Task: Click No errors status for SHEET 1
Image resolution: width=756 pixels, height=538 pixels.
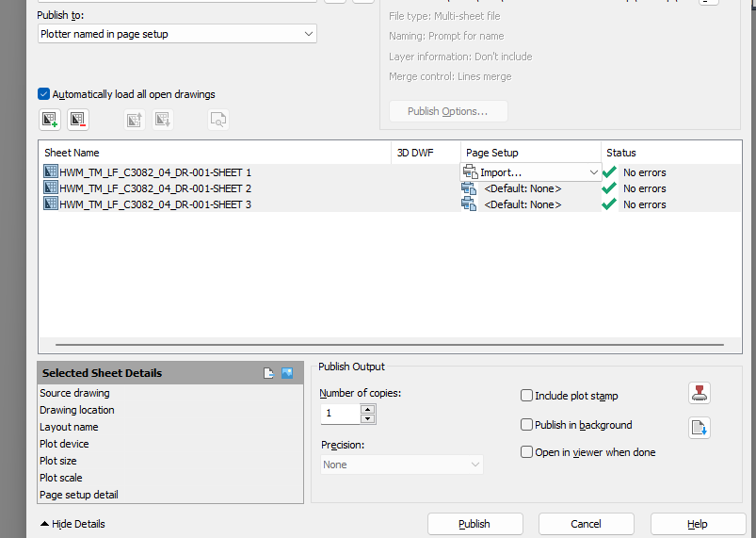Action: point(645,172)
